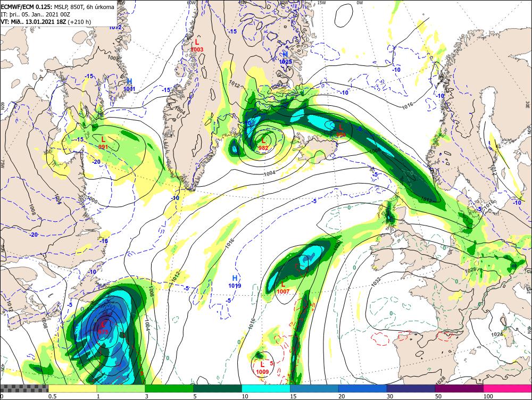Select the light green 1–3 legend swatch
Screen dimensions: 532x400
(x=120, y=388)
